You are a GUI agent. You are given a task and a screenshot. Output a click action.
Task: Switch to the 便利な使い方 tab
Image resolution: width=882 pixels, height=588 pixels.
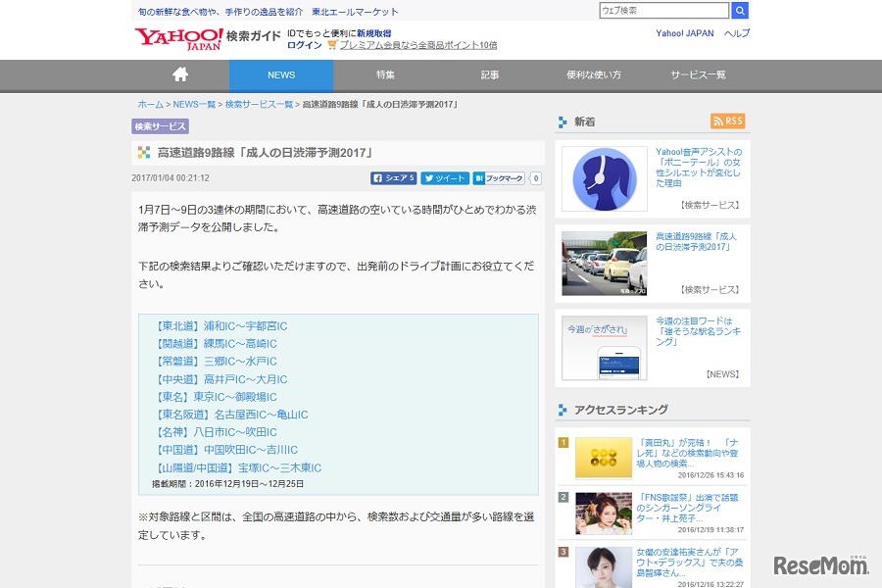click(594, 75)
